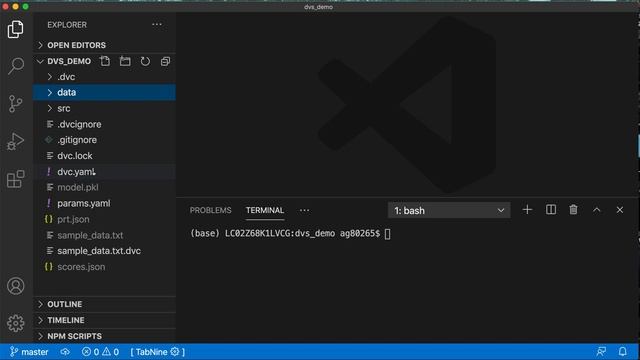Open the Extensions view icon
Viewport: 640px width, 360px height.
pos(16,179)
